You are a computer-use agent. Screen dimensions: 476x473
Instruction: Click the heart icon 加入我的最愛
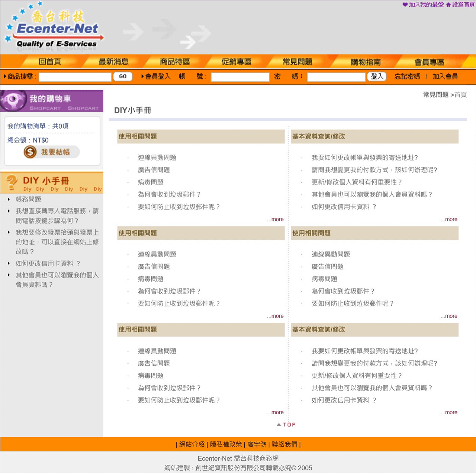pyautogui.click(x=405, y=5)
